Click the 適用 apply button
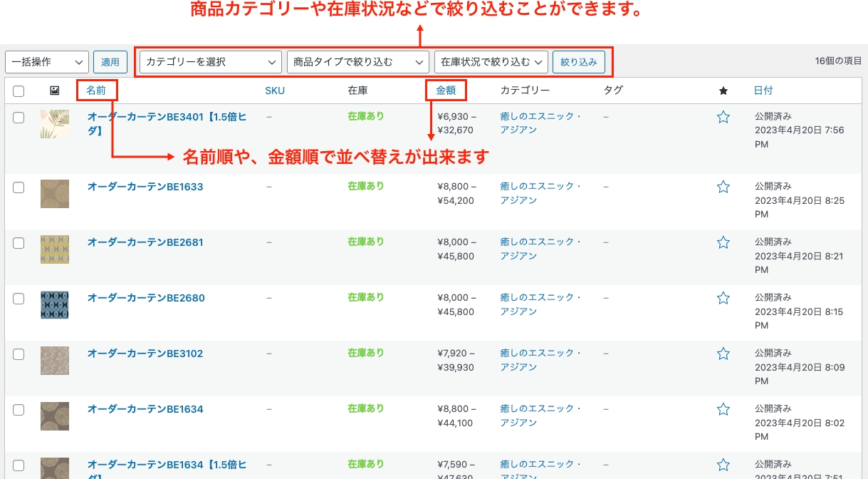Image resolution: width=868 pixels, height=479 pixels. (x=110, y=62)
